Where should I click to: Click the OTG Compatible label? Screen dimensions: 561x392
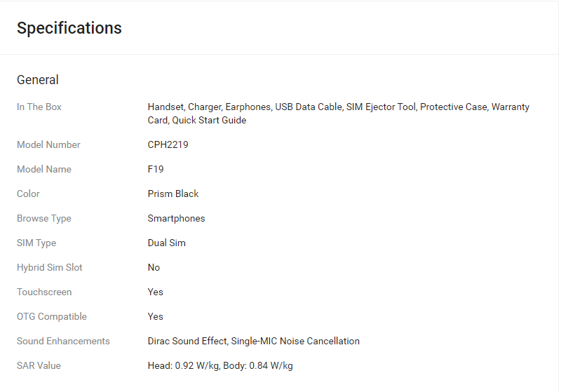(x=52, y=317)
